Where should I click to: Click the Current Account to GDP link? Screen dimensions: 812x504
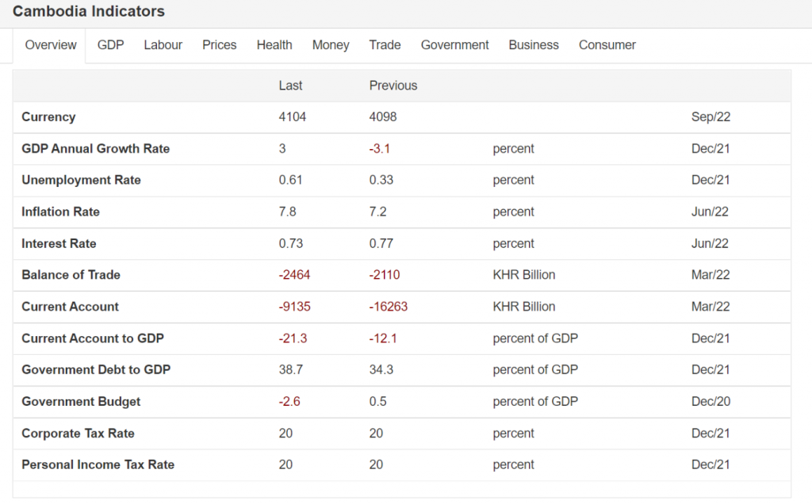pyautogui.click(x=92, y=338)
